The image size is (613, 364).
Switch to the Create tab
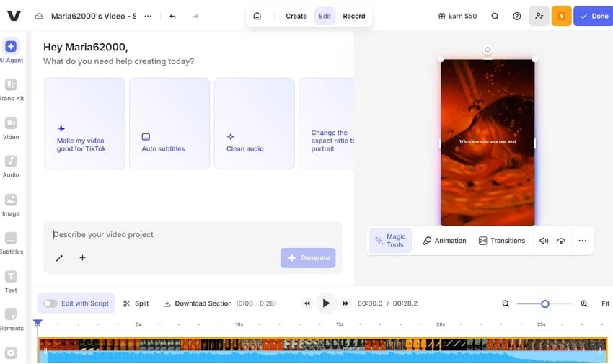coord(296,16)
